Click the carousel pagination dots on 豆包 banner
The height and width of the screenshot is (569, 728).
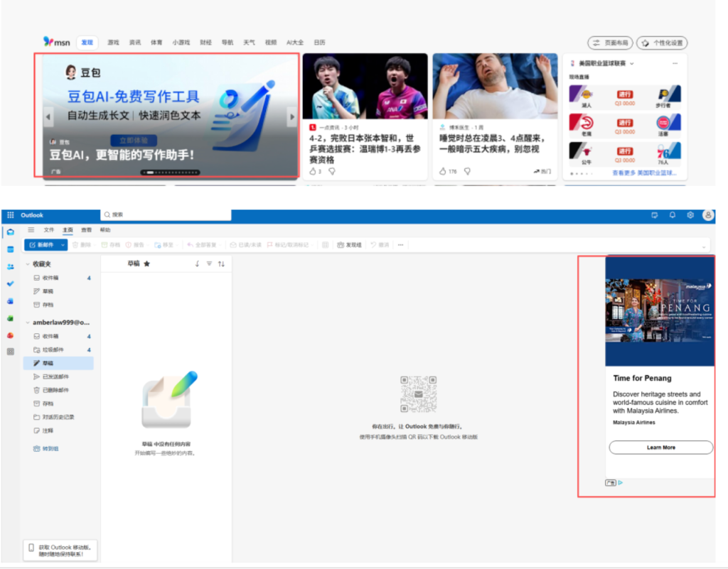pos(171,173)
